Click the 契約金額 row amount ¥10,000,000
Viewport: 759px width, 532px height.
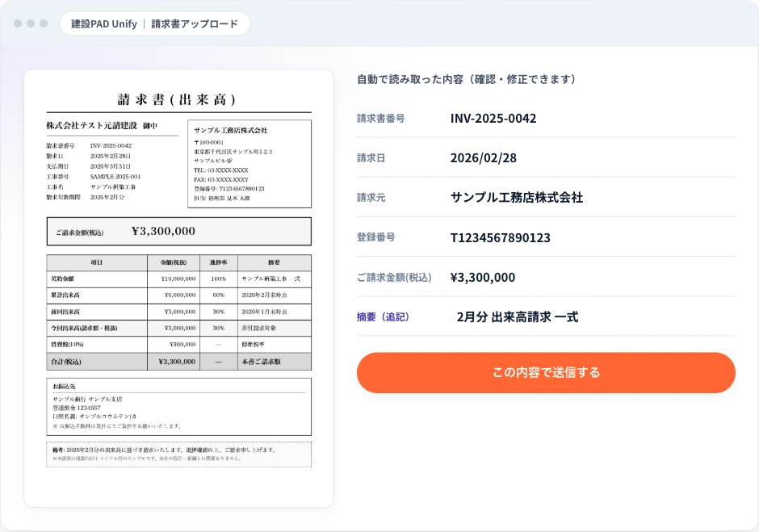(x=178, y=279)
